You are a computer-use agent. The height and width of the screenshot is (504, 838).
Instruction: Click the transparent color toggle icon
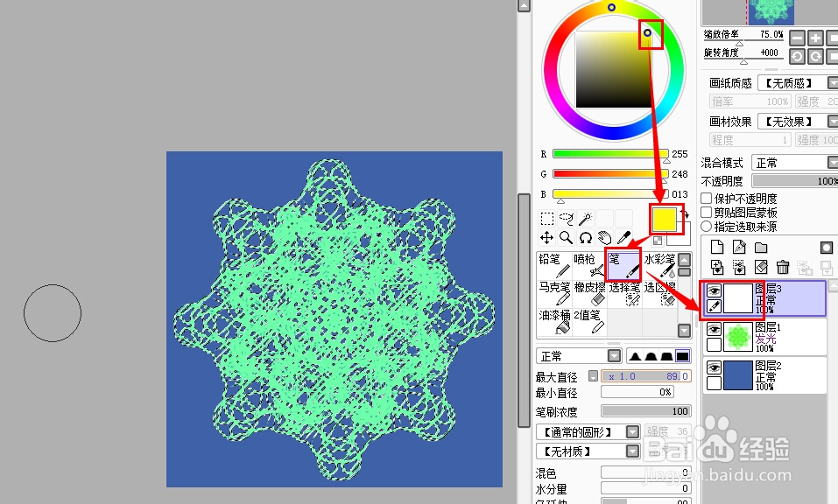coord(658,241)
